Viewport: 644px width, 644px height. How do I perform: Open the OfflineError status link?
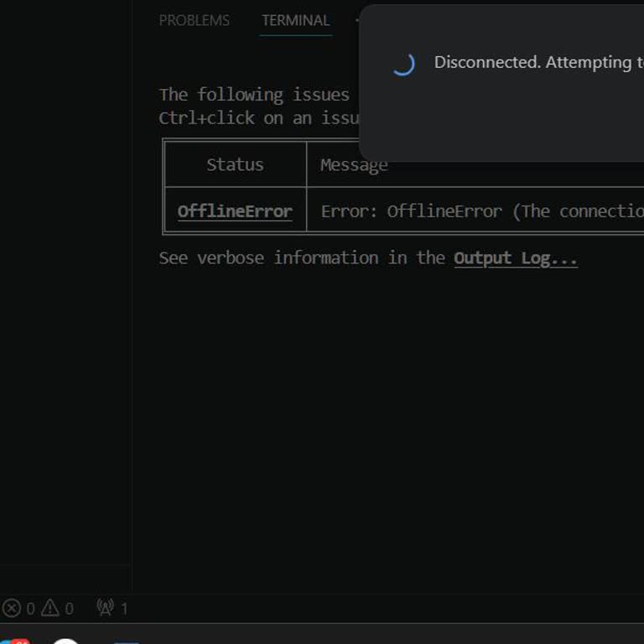(x=235, y=211)
